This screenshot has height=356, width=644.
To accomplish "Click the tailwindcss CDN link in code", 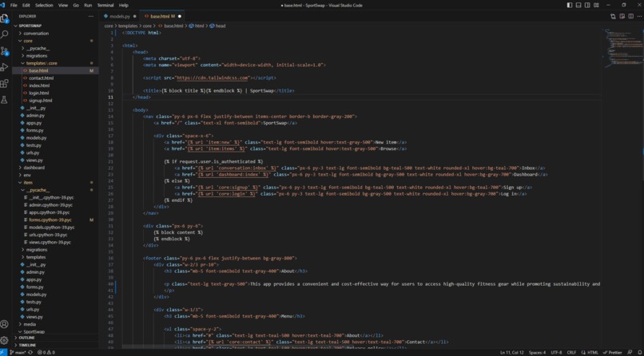I will (x=213, y=77).
